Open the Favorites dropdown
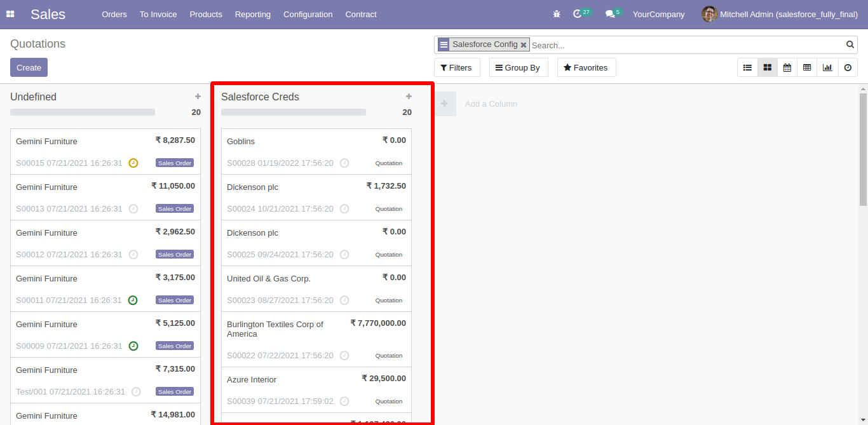 [586, 67]
